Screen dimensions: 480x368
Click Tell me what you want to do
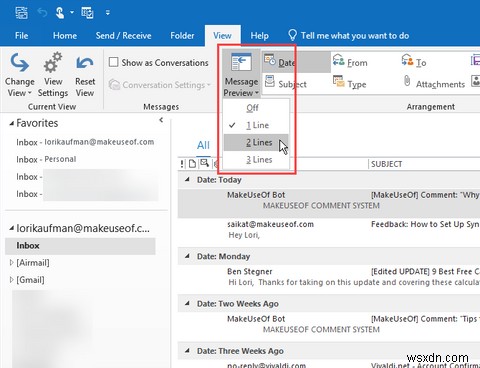pos(349,36)
